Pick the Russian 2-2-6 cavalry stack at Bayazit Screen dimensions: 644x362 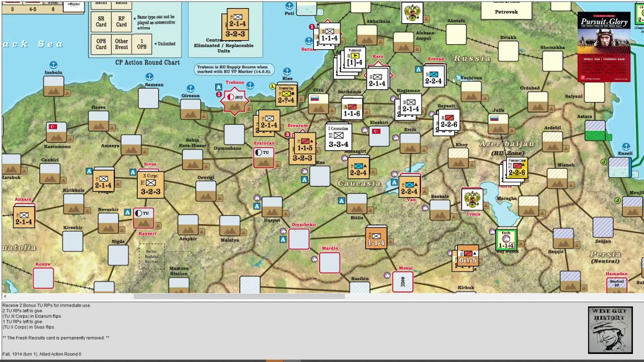(x=449, y=120)
